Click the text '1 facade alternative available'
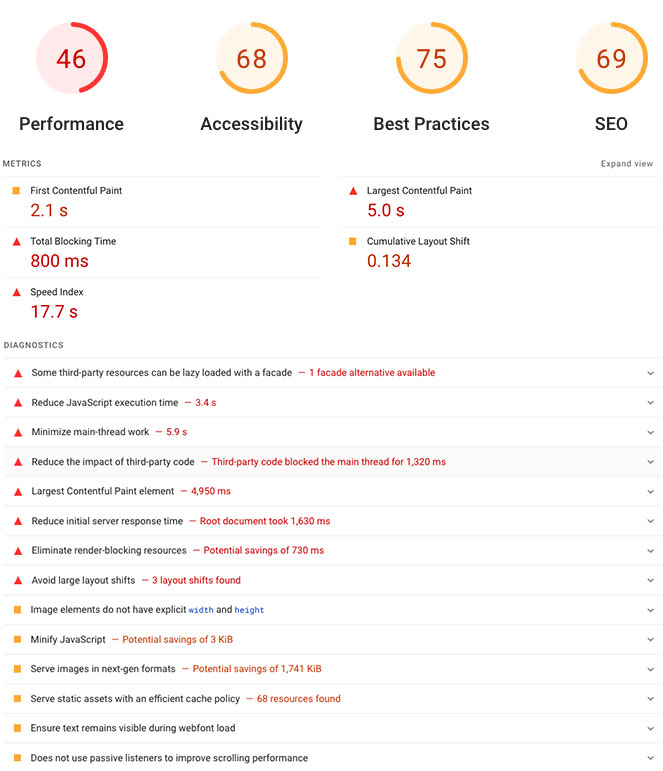Image resolution: width=663 pixels, height=771 pixels. [x=372, y=373]
